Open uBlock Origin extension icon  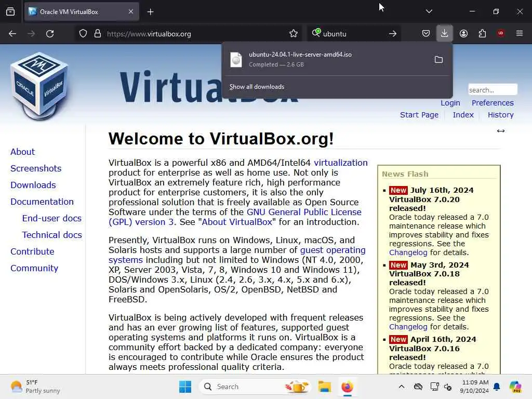click(x=501, y=33)
